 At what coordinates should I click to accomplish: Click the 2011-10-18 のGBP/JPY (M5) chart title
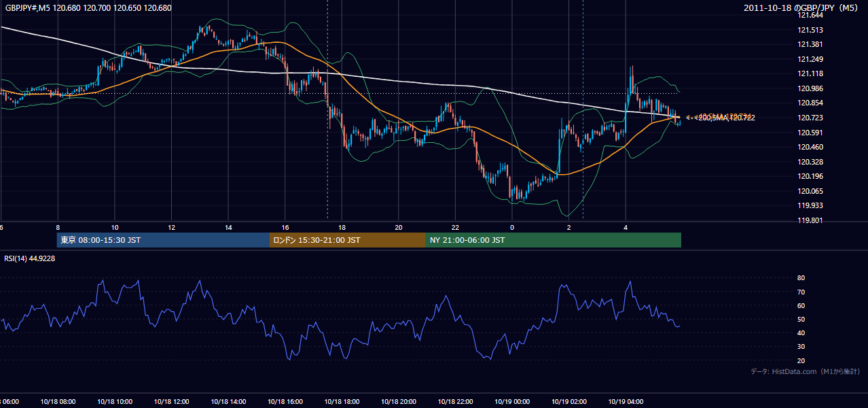click(x=802, y=8)
